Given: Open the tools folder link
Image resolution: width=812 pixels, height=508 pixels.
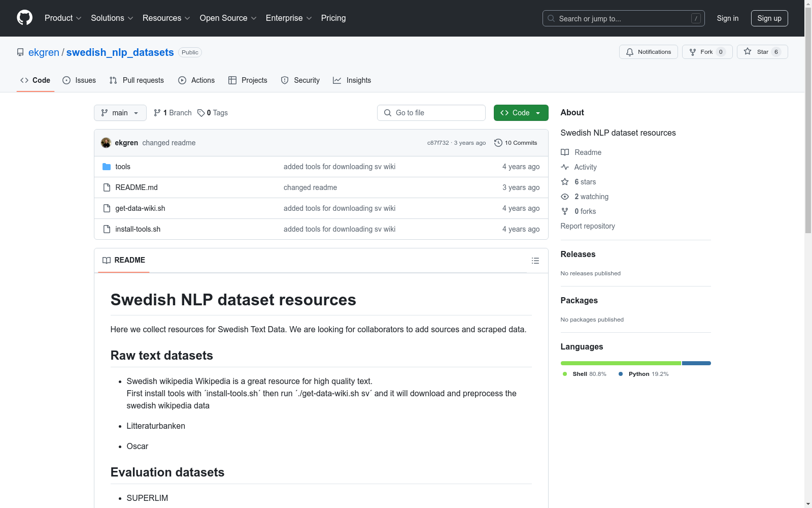Looking at the screenshot, I should coord(123,167).
